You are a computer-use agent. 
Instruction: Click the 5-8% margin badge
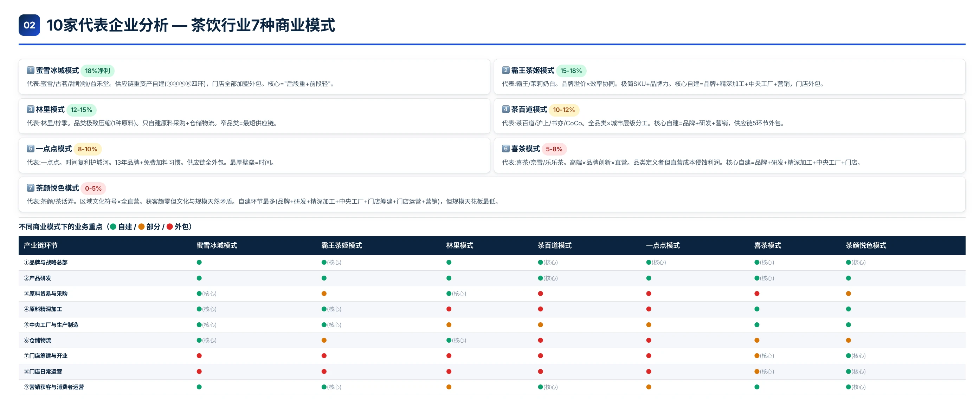click(554, 149)
